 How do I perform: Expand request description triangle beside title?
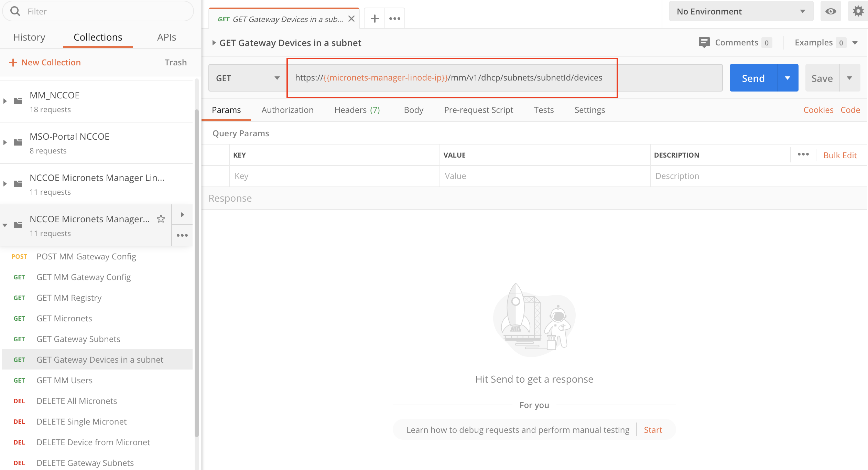(x=214, y=43)
